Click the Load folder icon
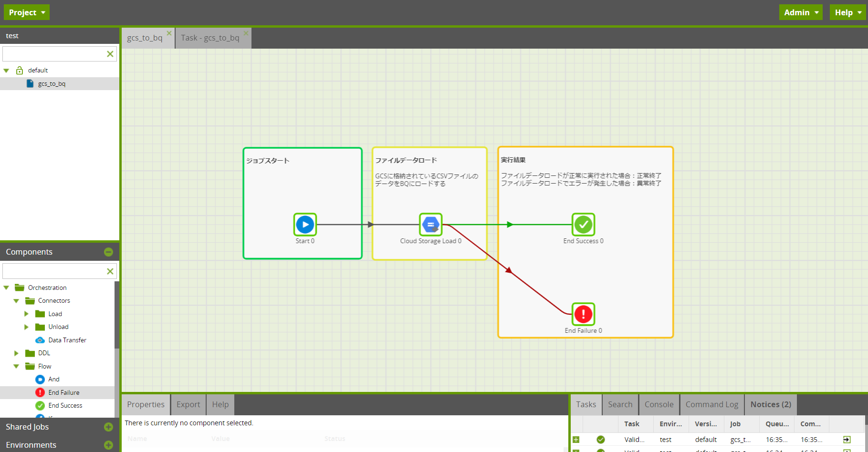The width and height of the screenshot is (868, 452). pos(40,314)
